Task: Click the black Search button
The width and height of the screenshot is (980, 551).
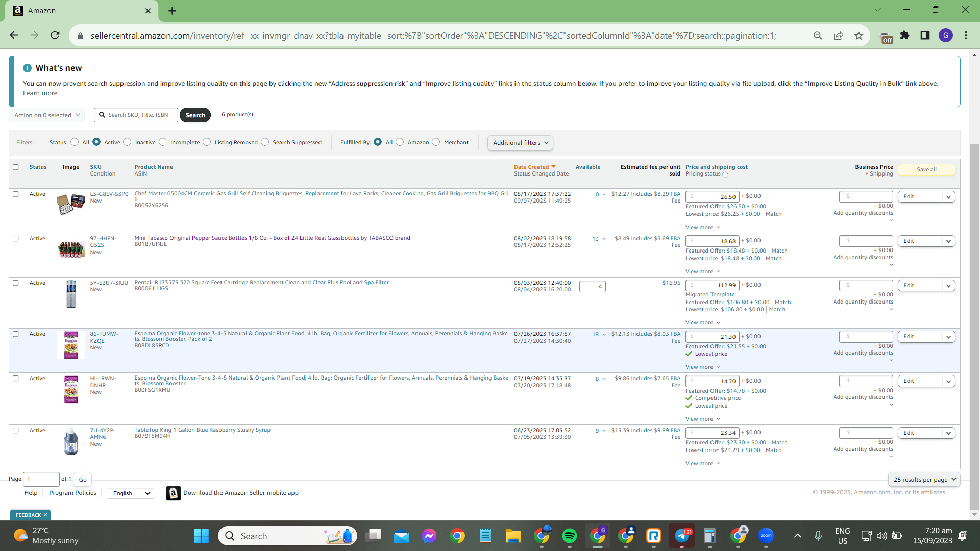Action: coord(195,115)
